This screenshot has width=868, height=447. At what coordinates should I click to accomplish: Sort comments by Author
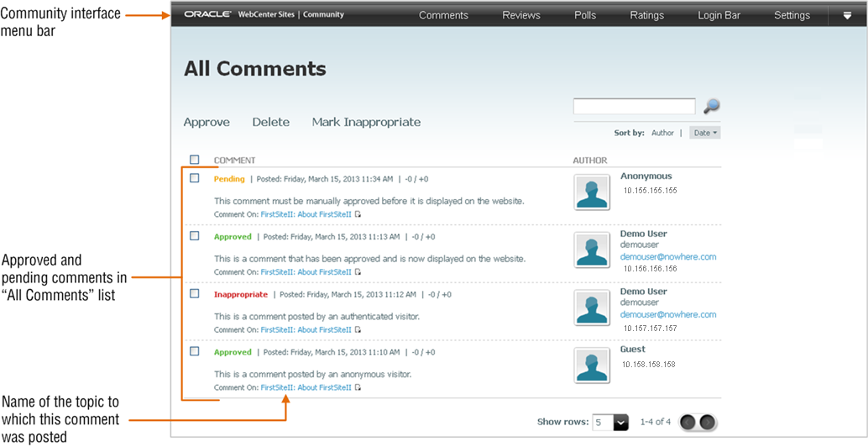(x=662, y=133)
